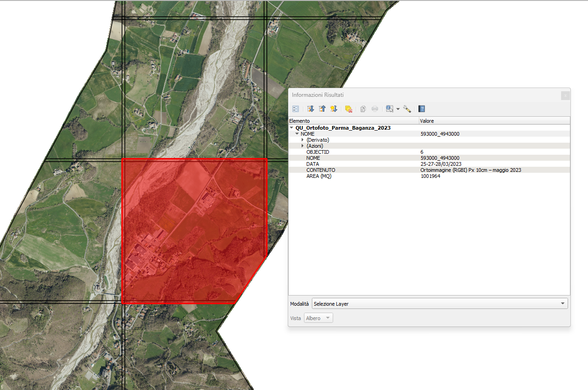Image resolution: width=588 pixels, height=390 pixels.
Task: Expand the (Azioni) tree node
Action: pyautogui.click(x=303, y=146)
